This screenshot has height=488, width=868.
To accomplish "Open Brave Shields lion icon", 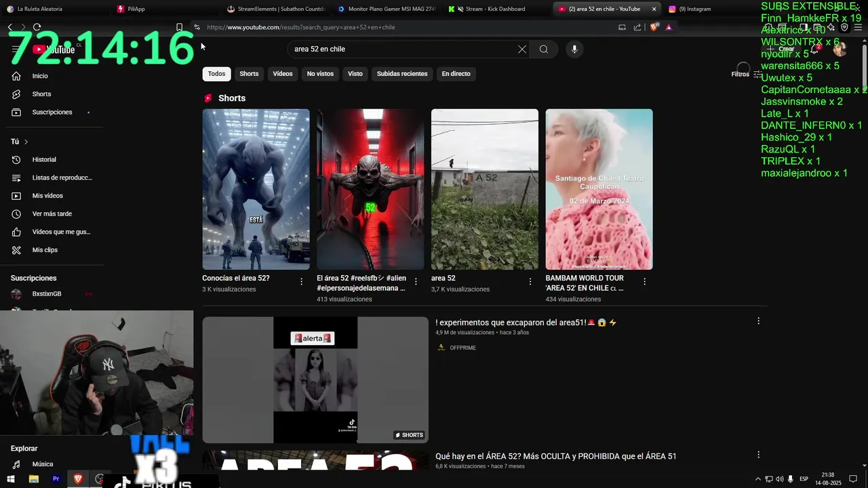I will point(654,27).
